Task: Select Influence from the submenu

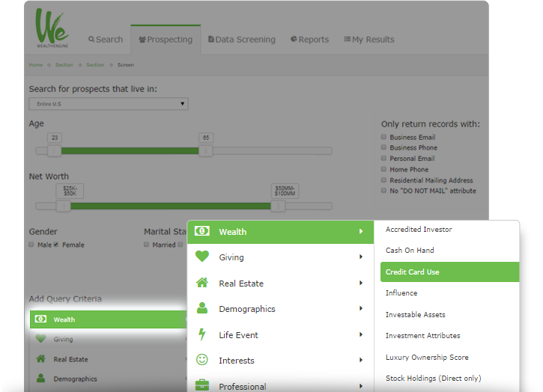Action: click(x=401, y=293)
